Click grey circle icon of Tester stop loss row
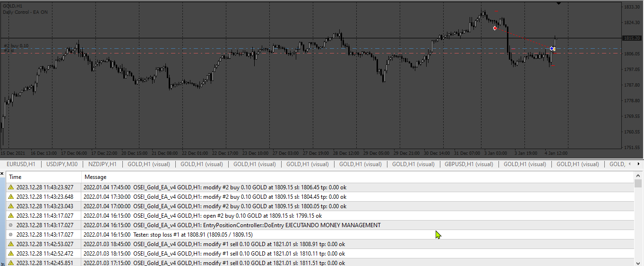The width and height of the screenshot is (644, 266). pyautogui.click(x=11, y=235)
